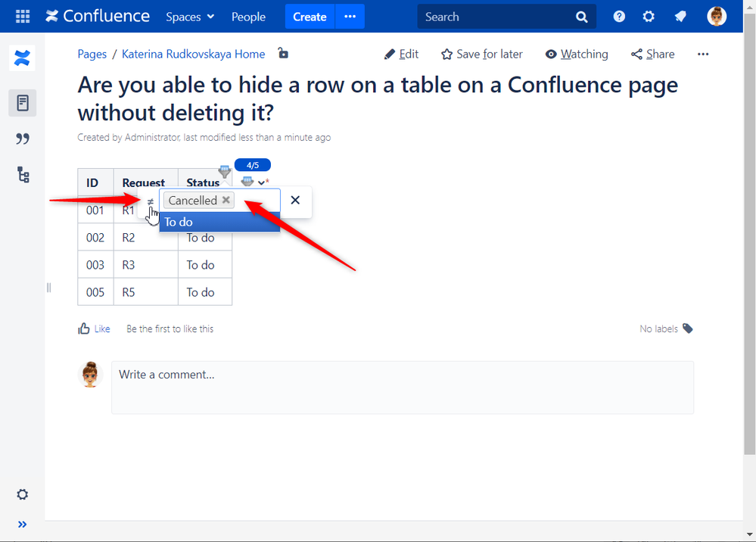Image resolution: width=756 pixels, height=542 pixels.
Task: Expand filter options chevron beside funnel
Action: (x=262, y=182)
